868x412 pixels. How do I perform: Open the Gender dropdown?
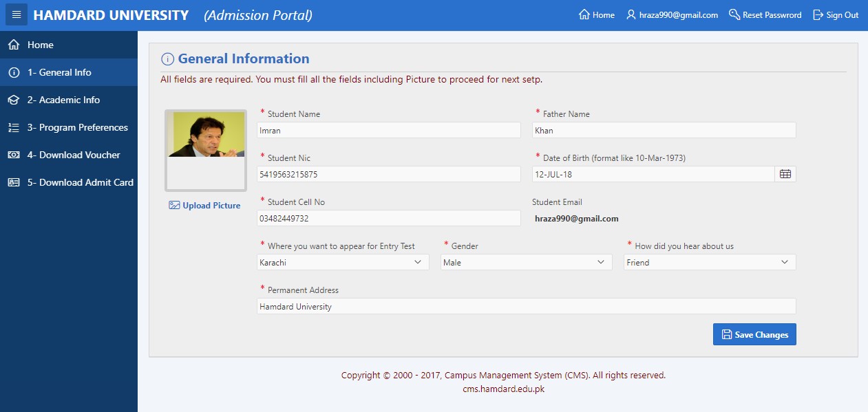click(527, 262)
